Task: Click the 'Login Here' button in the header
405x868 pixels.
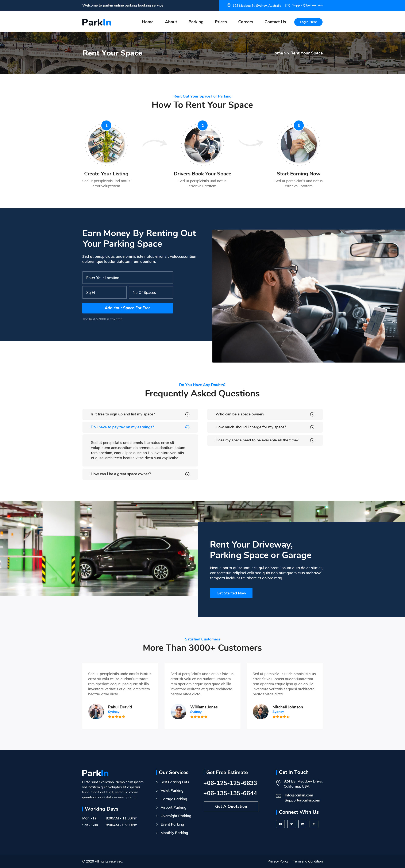Action: click(x=308, y=22)
